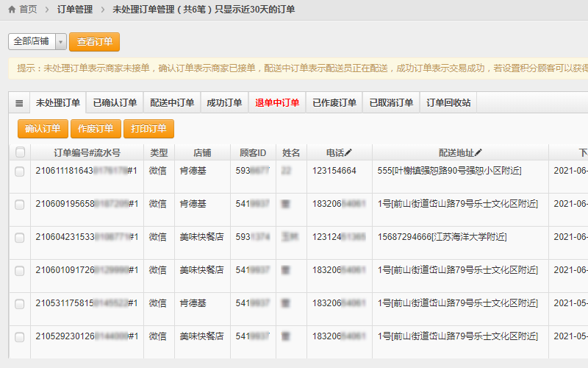
Task: Click the 订单编号#流水号 column header
Action: click(x=87, y=153)
